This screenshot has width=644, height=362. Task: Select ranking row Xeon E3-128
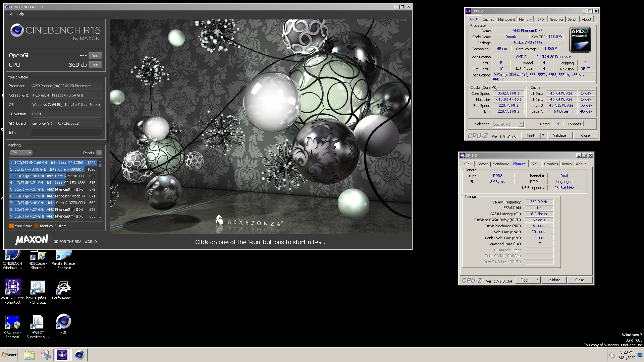tap(53, 183)
